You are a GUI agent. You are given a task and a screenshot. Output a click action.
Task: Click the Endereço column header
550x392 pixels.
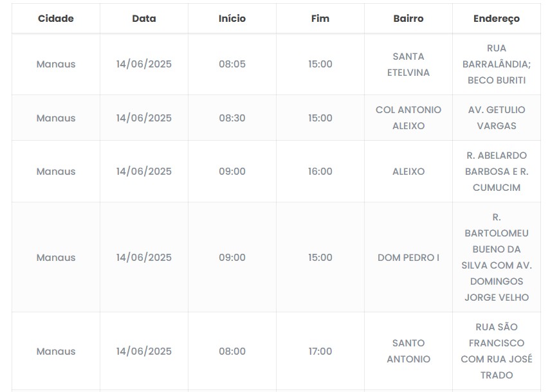497,19
